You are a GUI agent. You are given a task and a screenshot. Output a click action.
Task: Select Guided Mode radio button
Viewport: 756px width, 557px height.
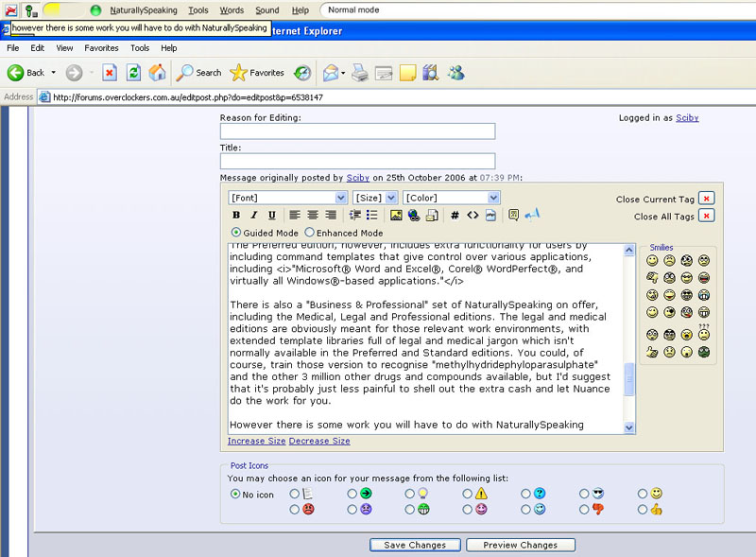click(235, 233)
